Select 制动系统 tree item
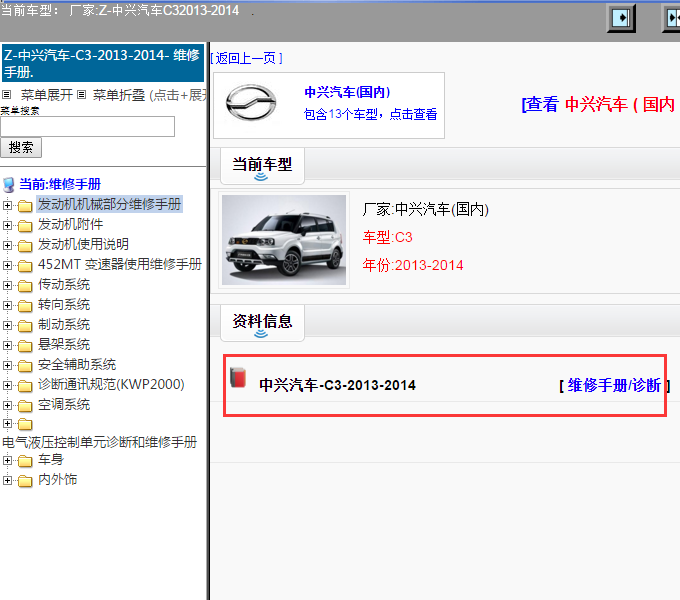 coord(64,324)
